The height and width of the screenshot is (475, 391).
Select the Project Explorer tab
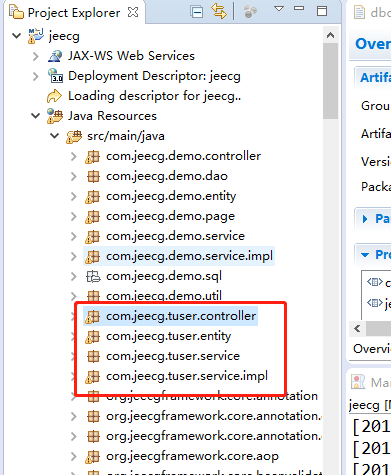74,13
